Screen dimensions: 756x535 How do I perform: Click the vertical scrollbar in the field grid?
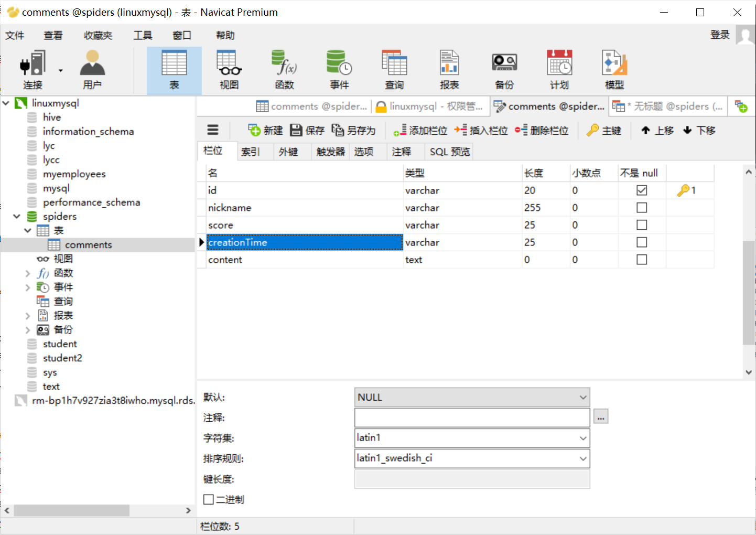(x=749, y=292)
